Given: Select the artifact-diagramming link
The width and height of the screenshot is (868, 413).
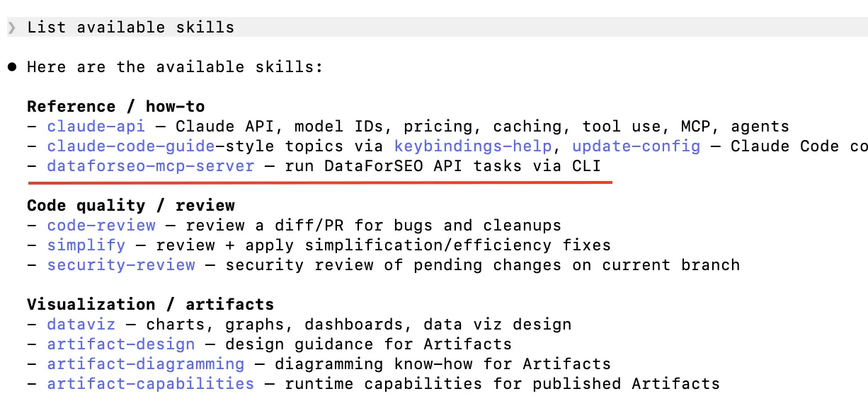Looking at the screenshot, I should (146, 364).
